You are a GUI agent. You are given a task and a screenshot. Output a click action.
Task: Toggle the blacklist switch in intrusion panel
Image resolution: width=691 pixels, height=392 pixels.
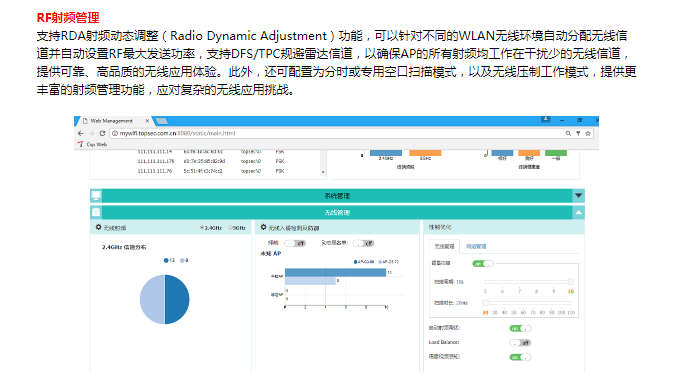tap(364, 243)
